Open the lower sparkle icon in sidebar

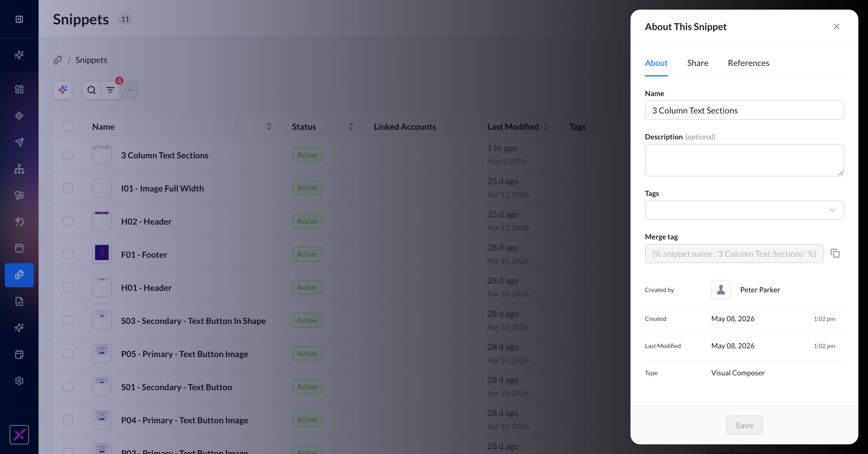point(19,328)
